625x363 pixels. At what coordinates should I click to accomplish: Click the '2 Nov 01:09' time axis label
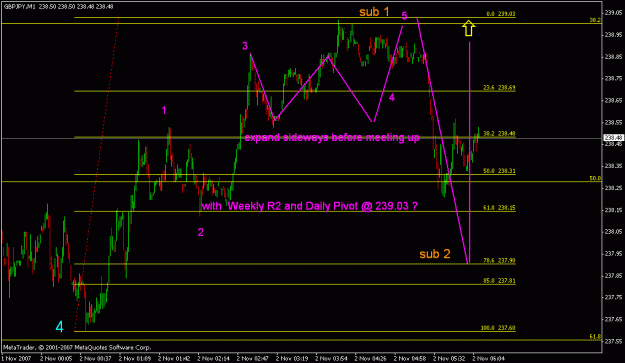pyautogui.click(x=135, y=358)
